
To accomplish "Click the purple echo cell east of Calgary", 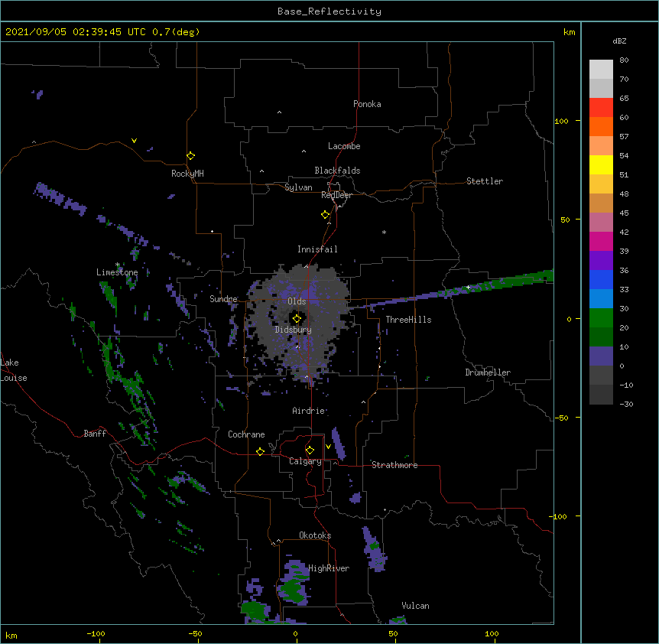I will (x=339, y=444).
